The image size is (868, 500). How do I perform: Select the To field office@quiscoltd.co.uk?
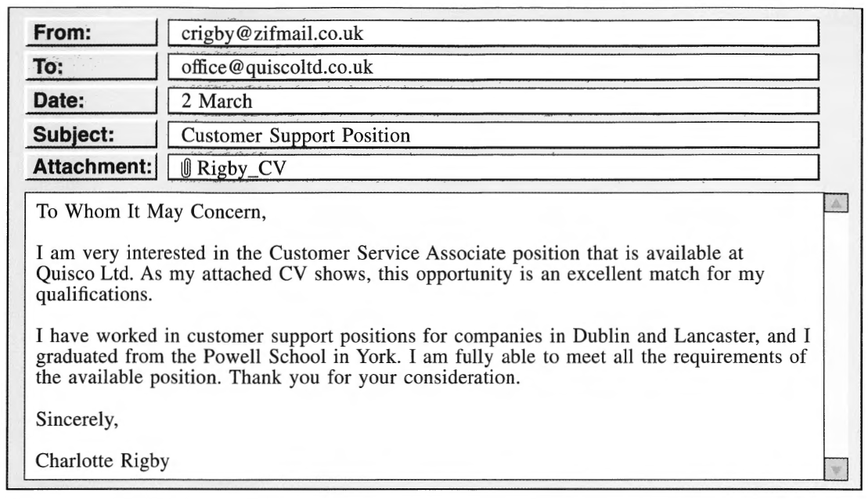[x=493, y=67]
